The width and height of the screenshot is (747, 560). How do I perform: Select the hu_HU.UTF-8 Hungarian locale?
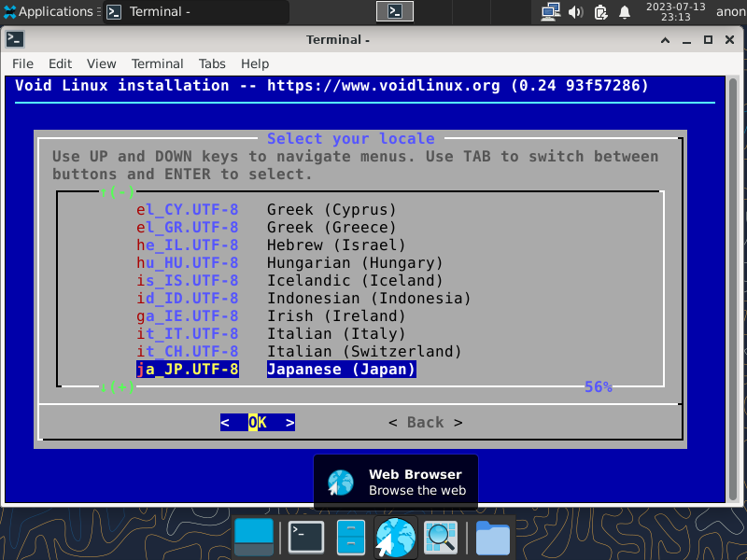[289, 263]
